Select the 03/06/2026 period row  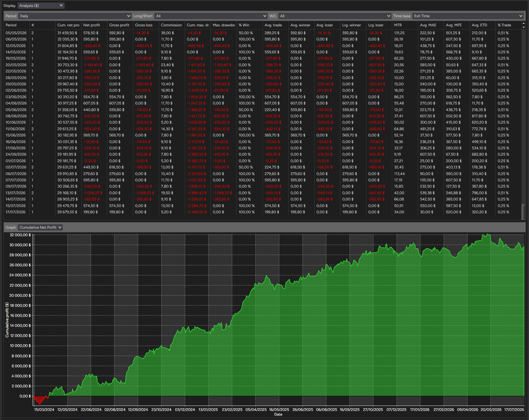262,97
